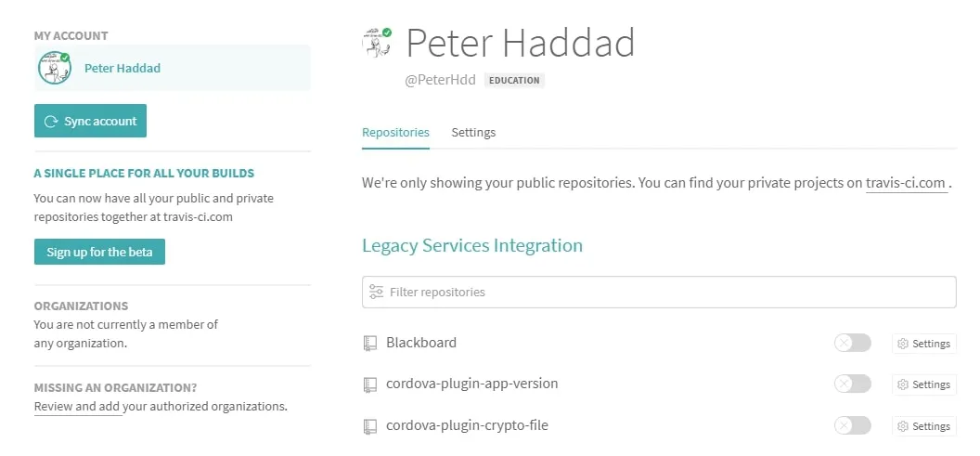Toggle on cordova-plugin-app-version builds
980x456 pixels.
point(853,384)
